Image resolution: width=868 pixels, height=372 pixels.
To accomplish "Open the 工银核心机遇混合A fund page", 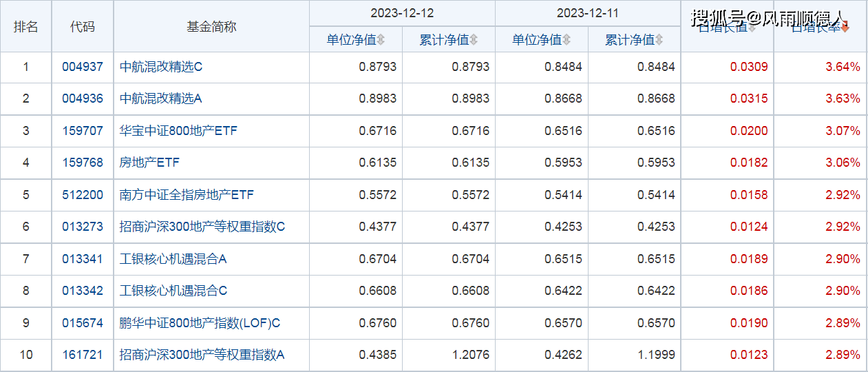I will (x=173, y=259).
